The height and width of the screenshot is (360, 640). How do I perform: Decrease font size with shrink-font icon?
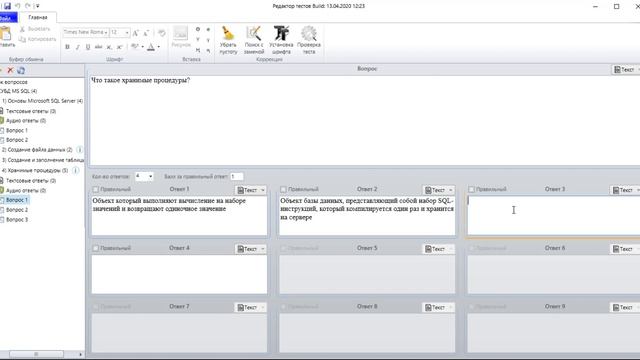point(146,33)
